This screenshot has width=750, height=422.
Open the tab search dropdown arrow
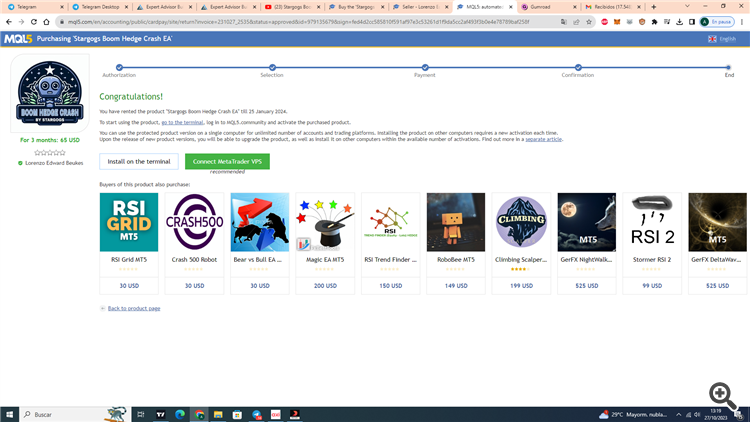click(687, 7)
